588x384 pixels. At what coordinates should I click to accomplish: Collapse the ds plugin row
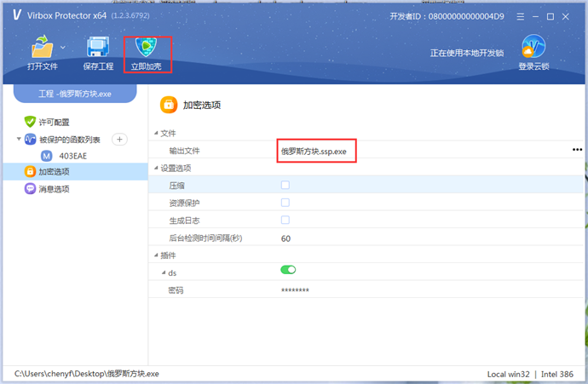tap(164, 272)
